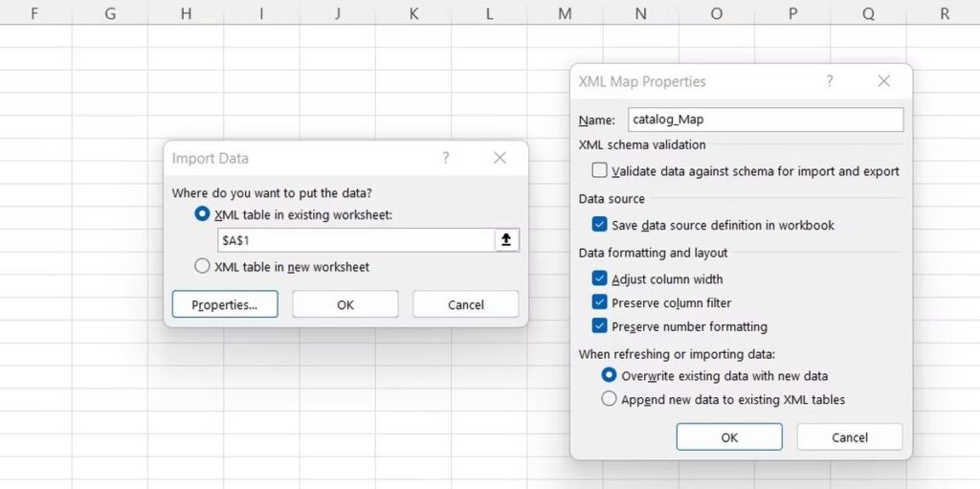Toggle Adjust column width checkbox

point(599,278)
